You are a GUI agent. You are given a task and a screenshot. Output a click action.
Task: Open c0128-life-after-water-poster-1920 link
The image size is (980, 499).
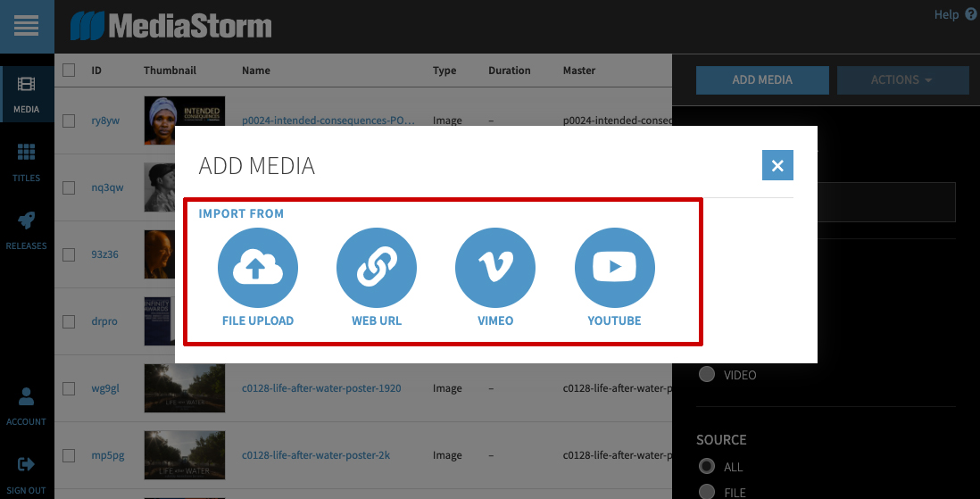pyautogui.click(x=321, y=388)
